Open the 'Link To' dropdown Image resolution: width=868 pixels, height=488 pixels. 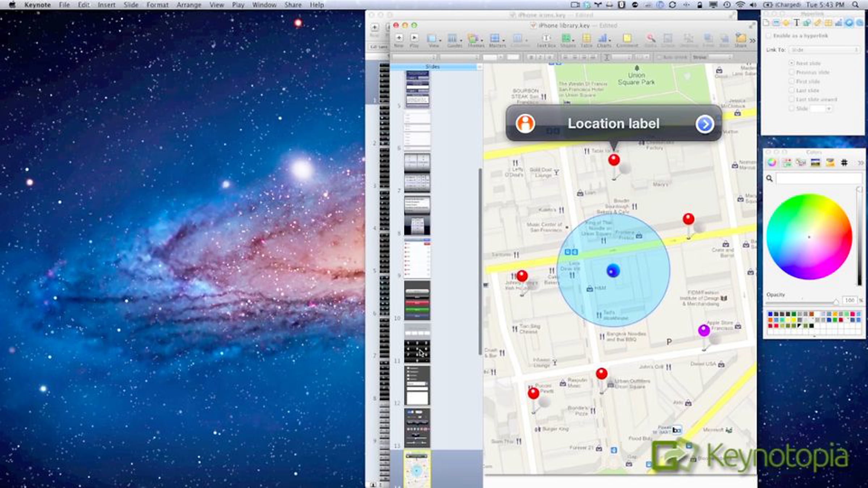point(824,50)
